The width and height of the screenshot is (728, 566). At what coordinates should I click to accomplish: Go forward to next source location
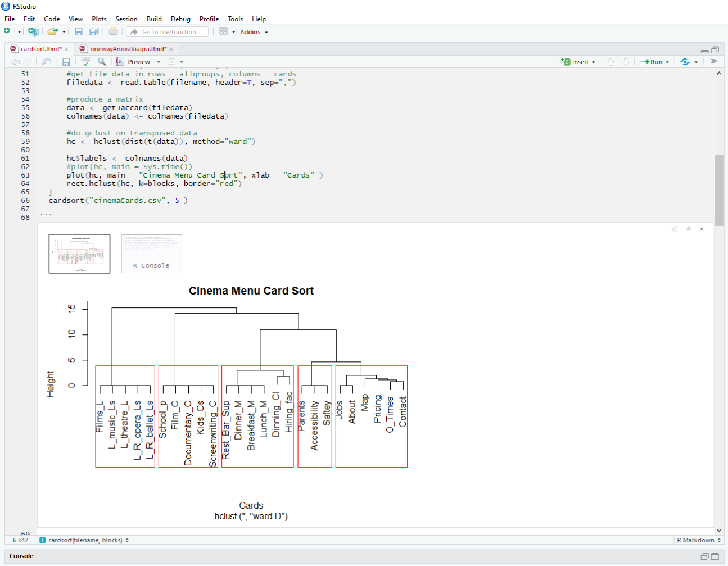(x=27, y=62)
